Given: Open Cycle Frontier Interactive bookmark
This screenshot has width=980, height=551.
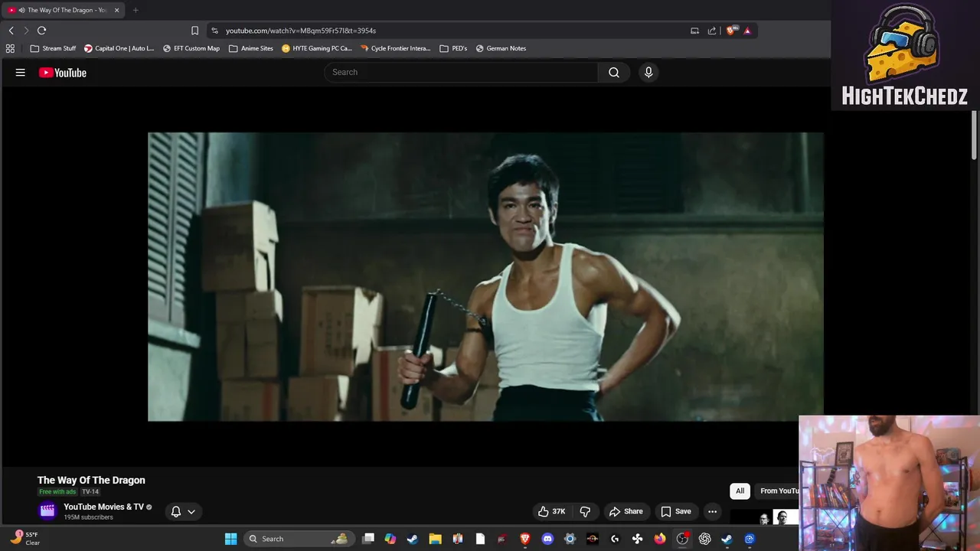Looking at the screenshot, I should click(x=395, y=48).
